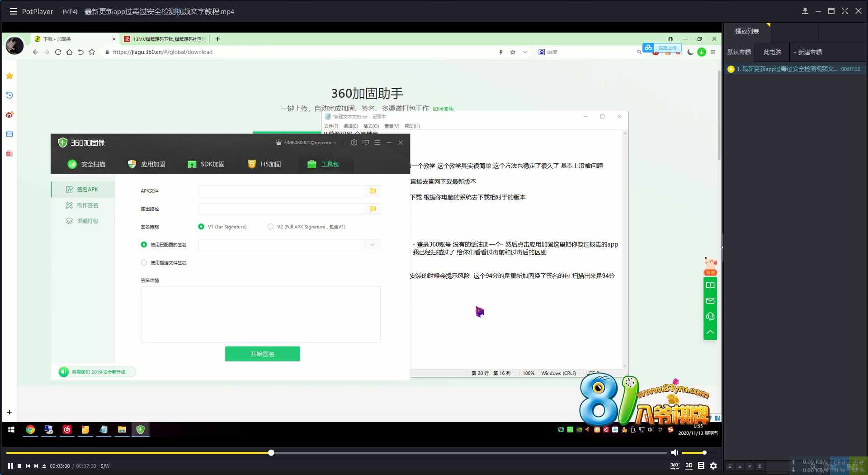Toggle 360° video mode

click(x=675, y=465)
